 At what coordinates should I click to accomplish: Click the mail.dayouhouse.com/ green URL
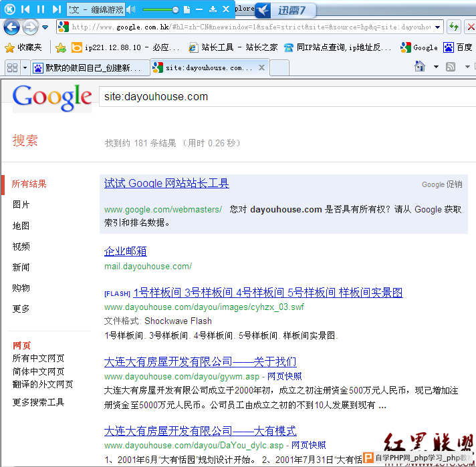click(x=148, y=267)
